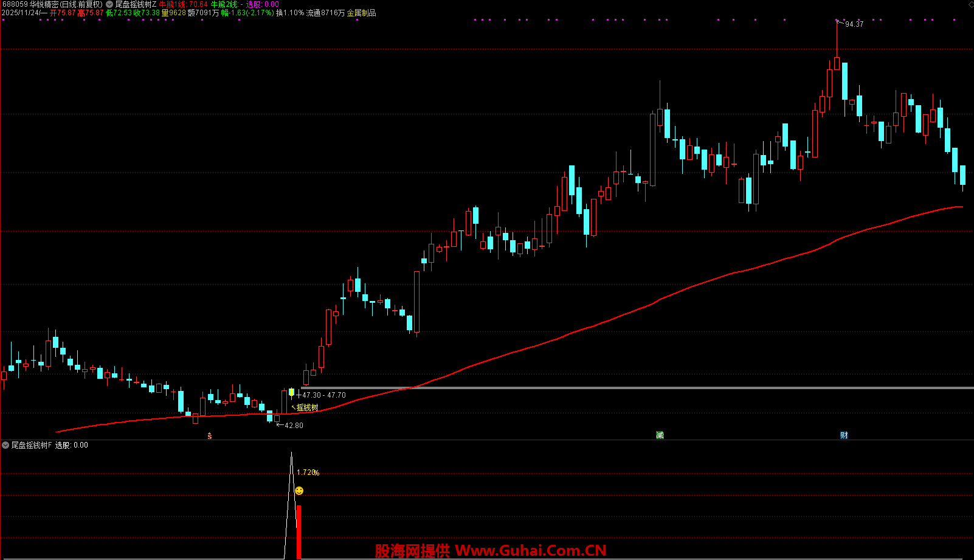Click the yellow smiley face signal icon
Screen dimensions: 974x560
coord(299,491)
